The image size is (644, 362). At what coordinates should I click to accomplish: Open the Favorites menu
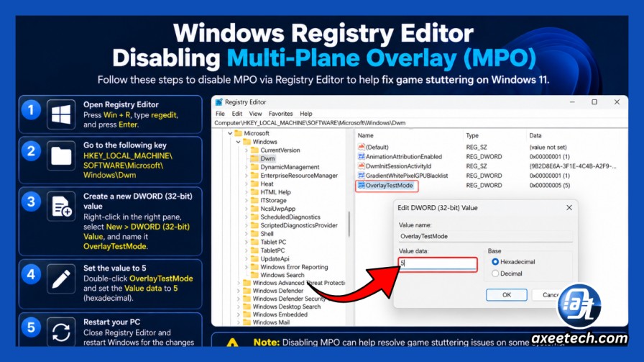click(x=280, y=114)
